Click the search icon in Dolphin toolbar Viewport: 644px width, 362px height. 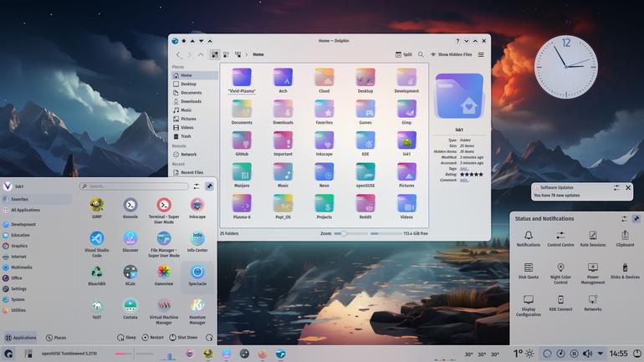[421, 54]
